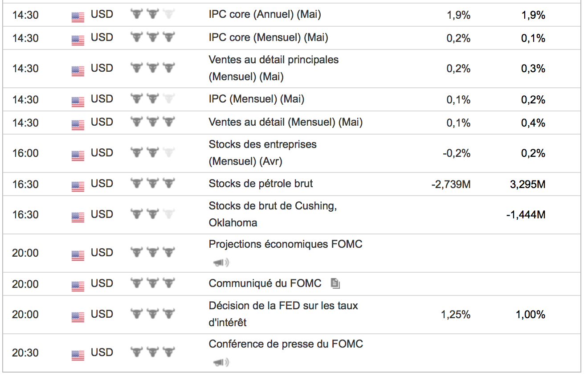Click the speaker icon under Projections économiques FOMC
Image resolution: width=588 pixels, height=377 pixels.
[221, 263]
